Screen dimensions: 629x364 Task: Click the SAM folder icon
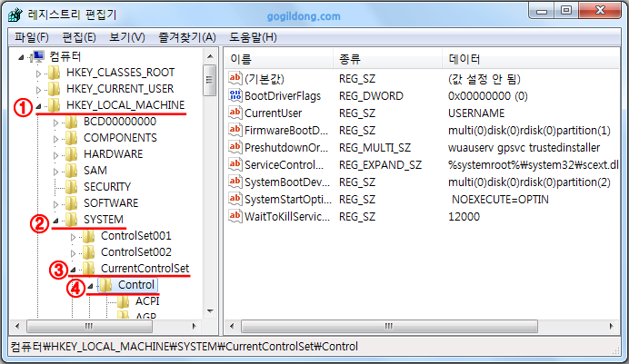pos(72,171)
